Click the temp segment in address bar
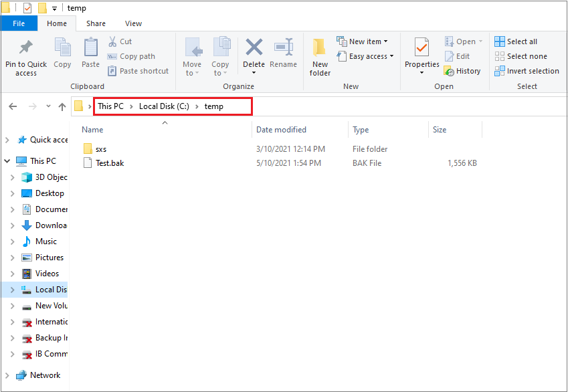Screen dimensions: 568x392 pyautogui.click(x=214, y=106)
